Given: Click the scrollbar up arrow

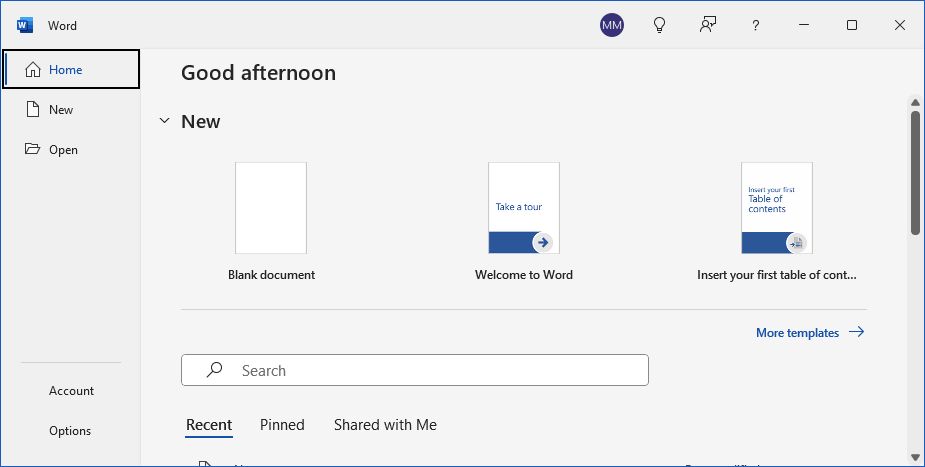Looking at the screenshot, I should point(915,103).
